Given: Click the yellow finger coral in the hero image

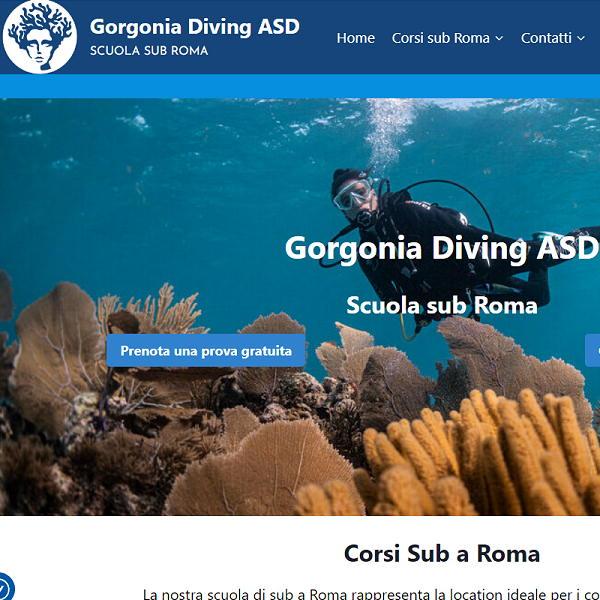Looking at the screenshot, I should (x=478, y=455).
